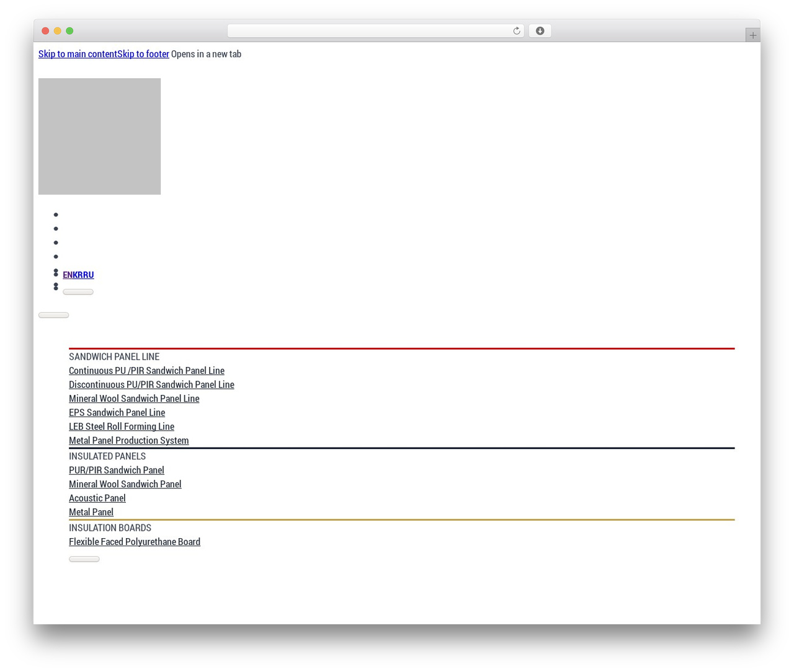This screenshot has width=794, height=672.
Task: Open Continuous PU /PIR Sandwich Panel Line
Action: [x=146, y=371]
